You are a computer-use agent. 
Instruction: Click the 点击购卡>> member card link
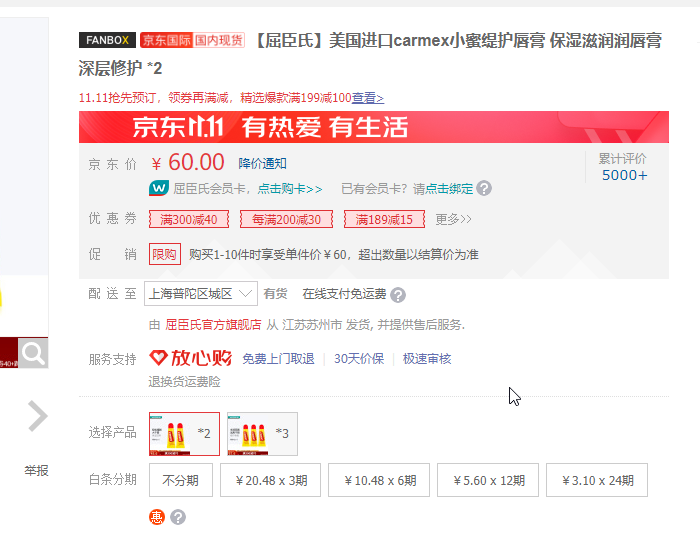290,188
